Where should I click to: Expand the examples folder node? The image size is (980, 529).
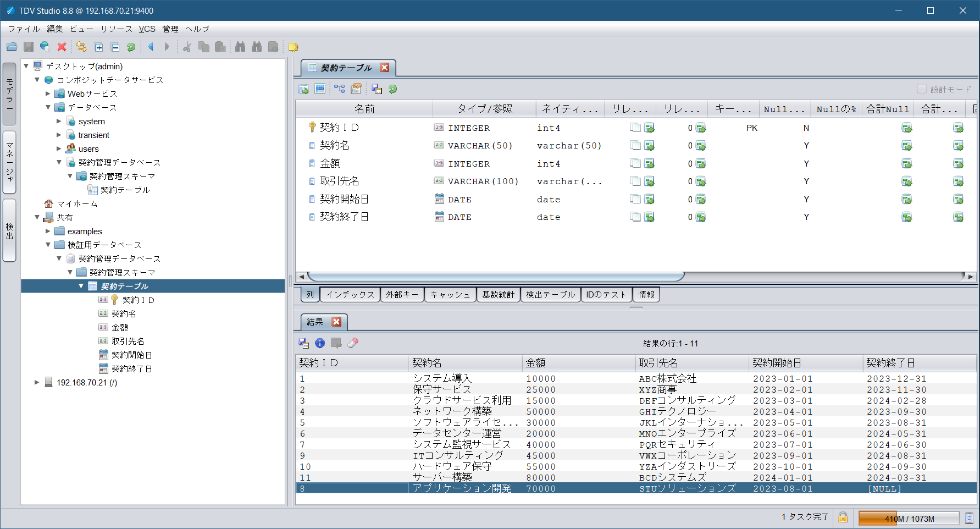pos(48,231)
